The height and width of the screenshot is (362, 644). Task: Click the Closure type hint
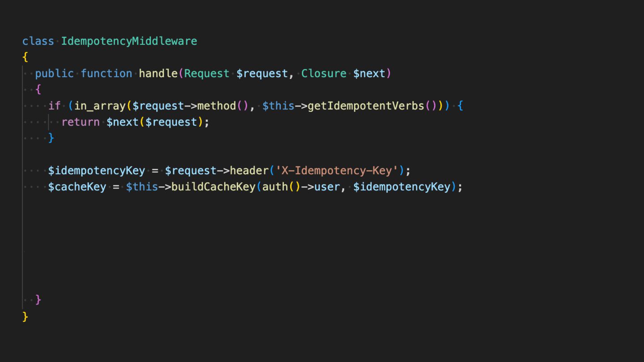pos(324,73)
